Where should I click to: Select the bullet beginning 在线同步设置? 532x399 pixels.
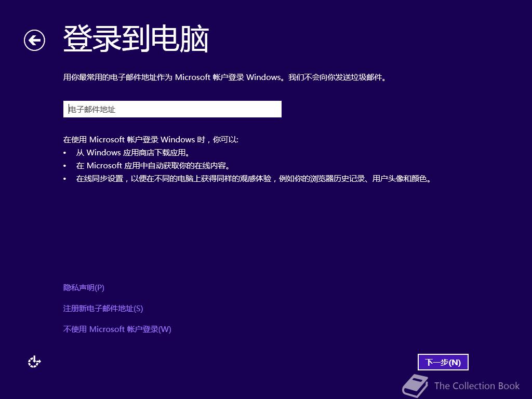[254, 179]
